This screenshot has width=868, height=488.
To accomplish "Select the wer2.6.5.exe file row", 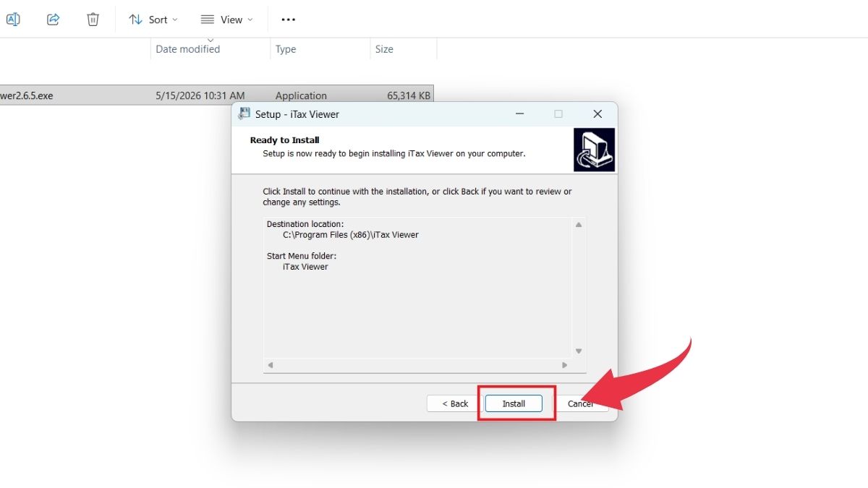I will click(x=216, y=95).
